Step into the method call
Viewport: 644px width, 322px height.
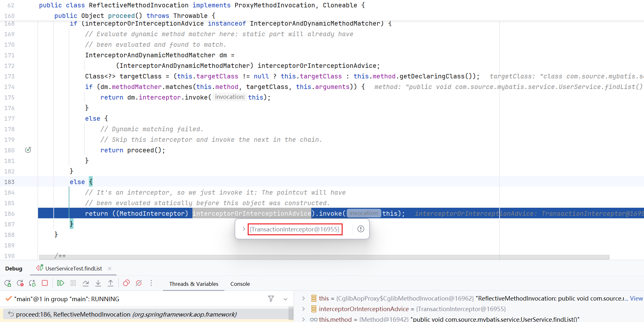click(x=98, y=283)
